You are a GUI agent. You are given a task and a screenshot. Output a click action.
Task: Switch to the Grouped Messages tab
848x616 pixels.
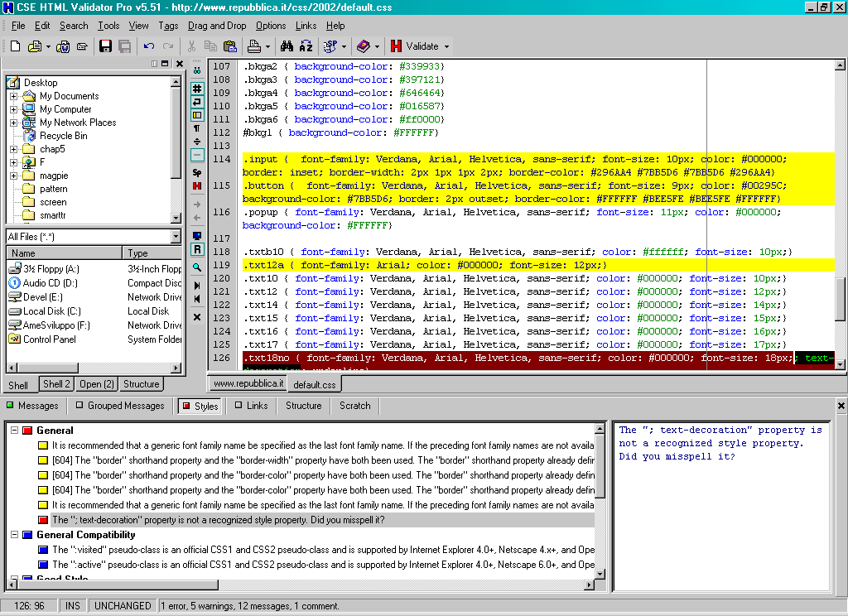point(119,406)
